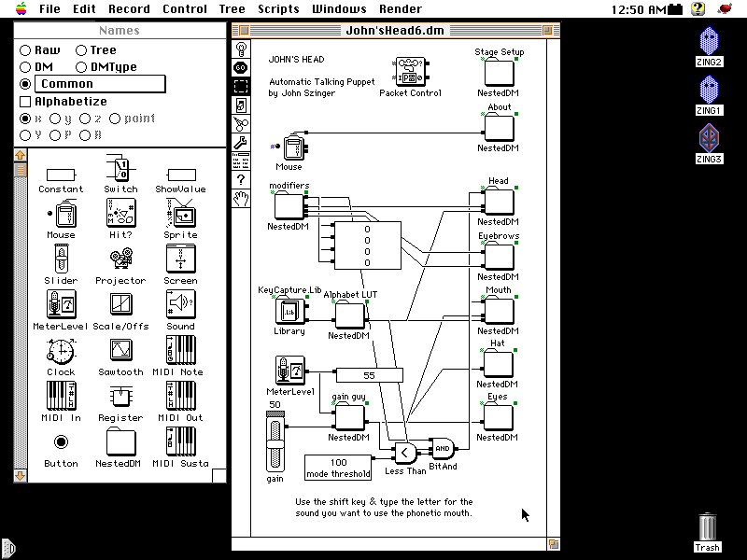Open the Help balloon menu icon
The height and width of the screenshot is (560, 747).
(x=698, y=8)
